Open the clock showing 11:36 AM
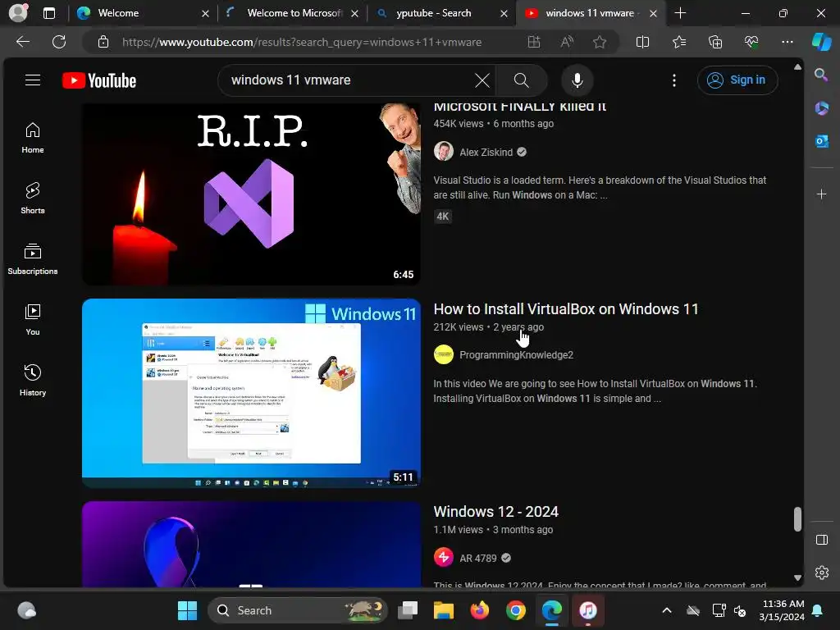Image resolution: width=840 pixels, height=630 pixels. click(x=782, y=610)
